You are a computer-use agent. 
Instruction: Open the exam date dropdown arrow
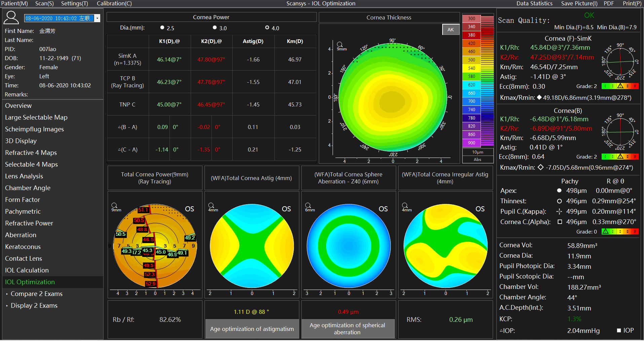pyautogui.click(x=97, y=18)
